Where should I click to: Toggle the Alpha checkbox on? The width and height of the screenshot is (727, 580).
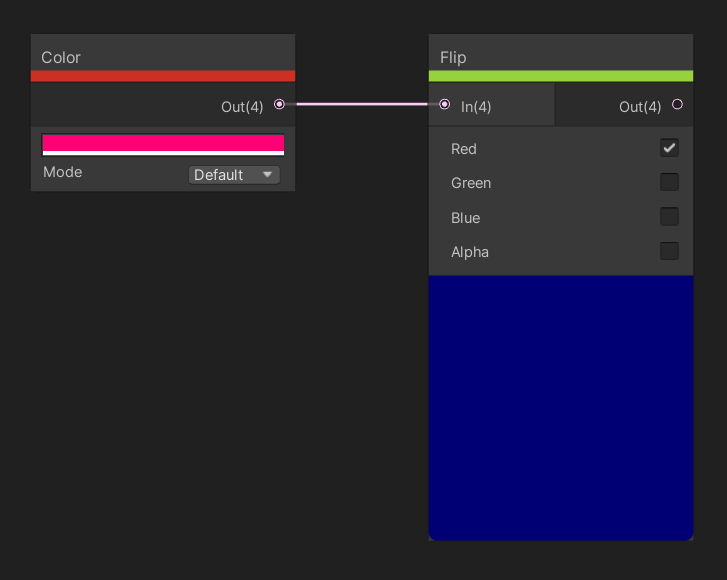[x=669, y=251]
